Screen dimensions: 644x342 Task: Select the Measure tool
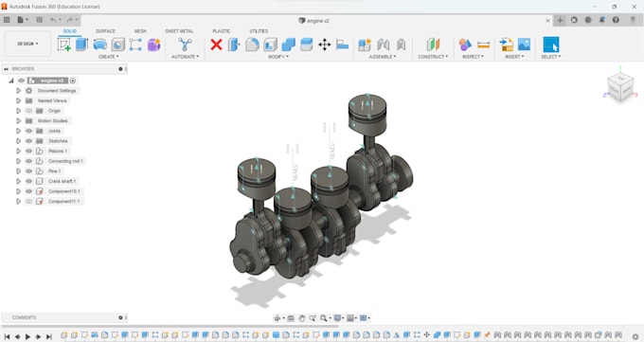(x=483, y=45)
